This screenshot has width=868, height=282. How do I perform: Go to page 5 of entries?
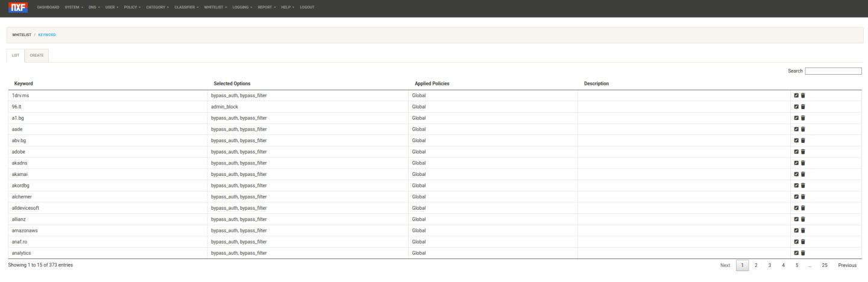(x=797, y=265)
